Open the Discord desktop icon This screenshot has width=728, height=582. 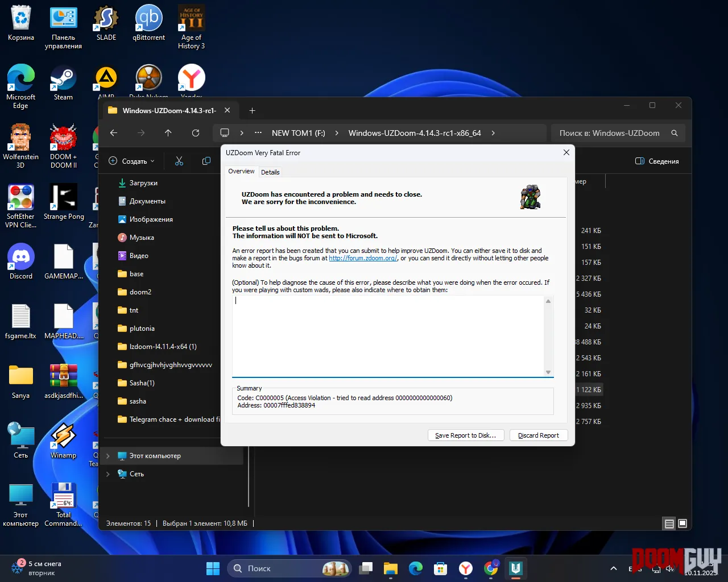[x=21, y=261]
